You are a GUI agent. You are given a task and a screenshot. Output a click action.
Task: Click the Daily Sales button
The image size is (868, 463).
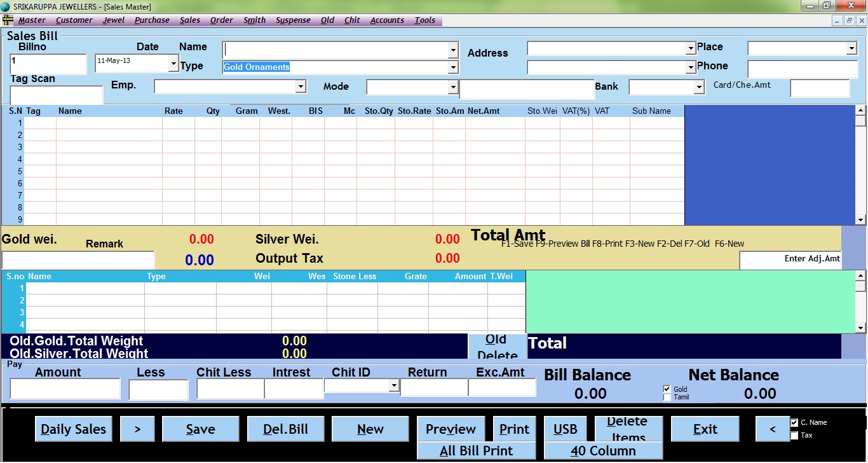(73, 429)
